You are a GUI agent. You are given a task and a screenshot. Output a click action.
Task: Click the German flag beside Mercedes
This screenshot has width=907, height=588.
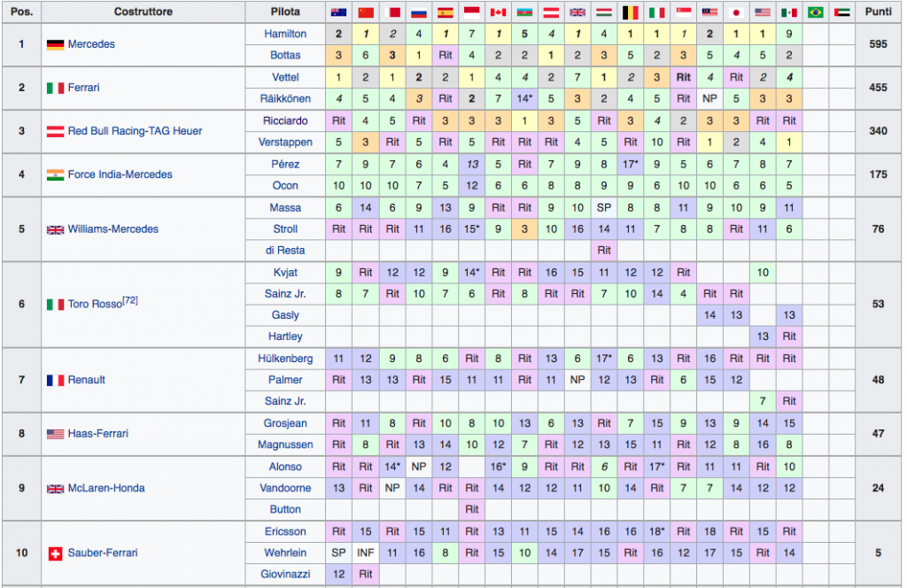click(x=55, y=44)
